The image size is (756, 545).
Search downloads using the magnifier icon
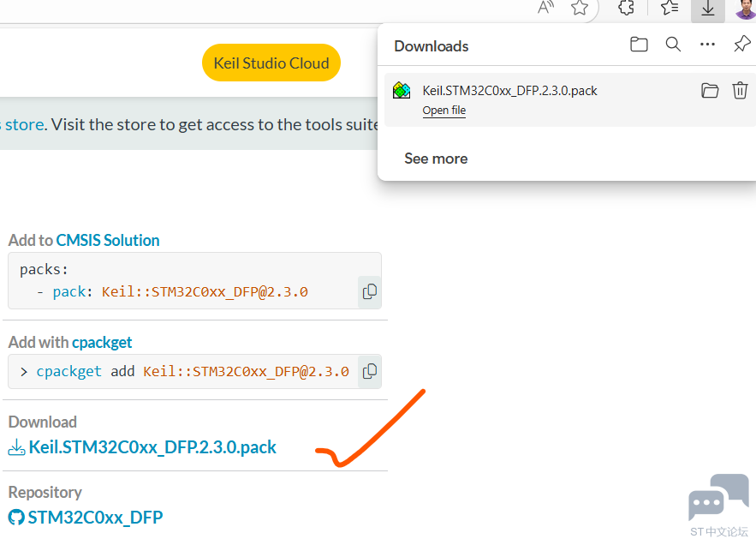pos(673,45)
